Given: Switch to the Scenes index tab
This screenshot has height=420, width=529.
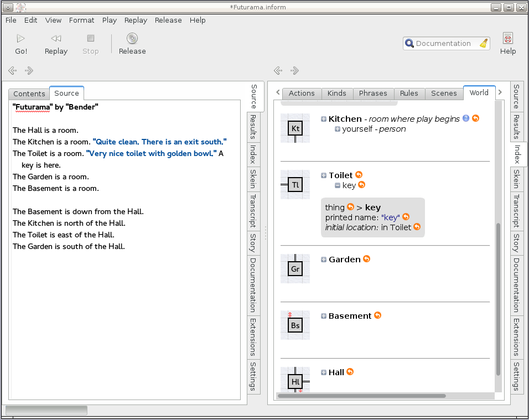Looking at the screenshot, I should point(444,94).
